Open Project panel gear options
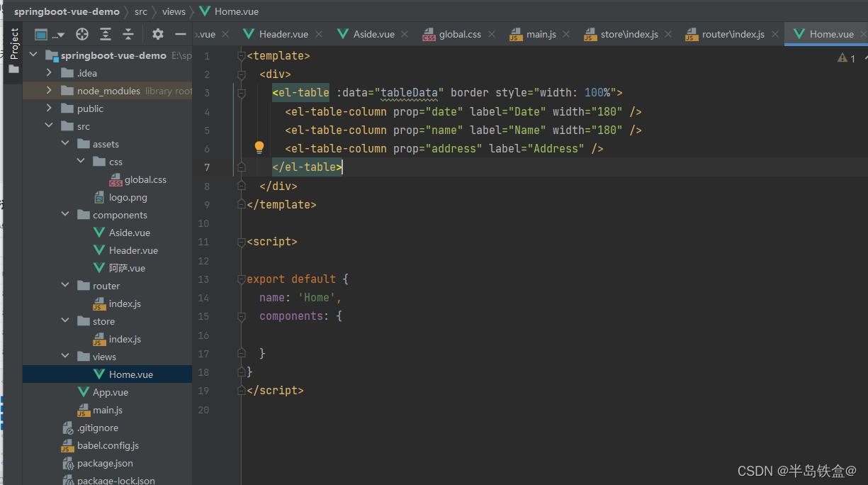 tap(158, 34)
